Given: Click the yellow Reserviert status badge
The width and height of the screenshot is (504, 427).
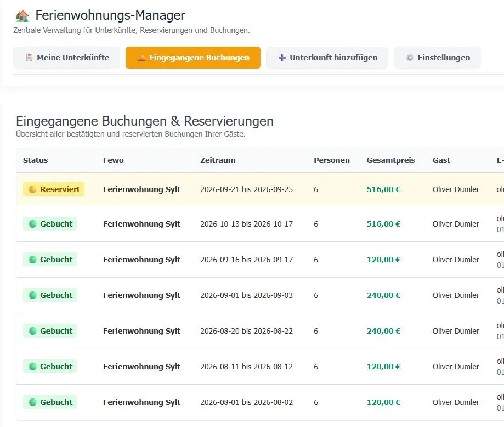Looking at the screenshot, I should point(54,189).
